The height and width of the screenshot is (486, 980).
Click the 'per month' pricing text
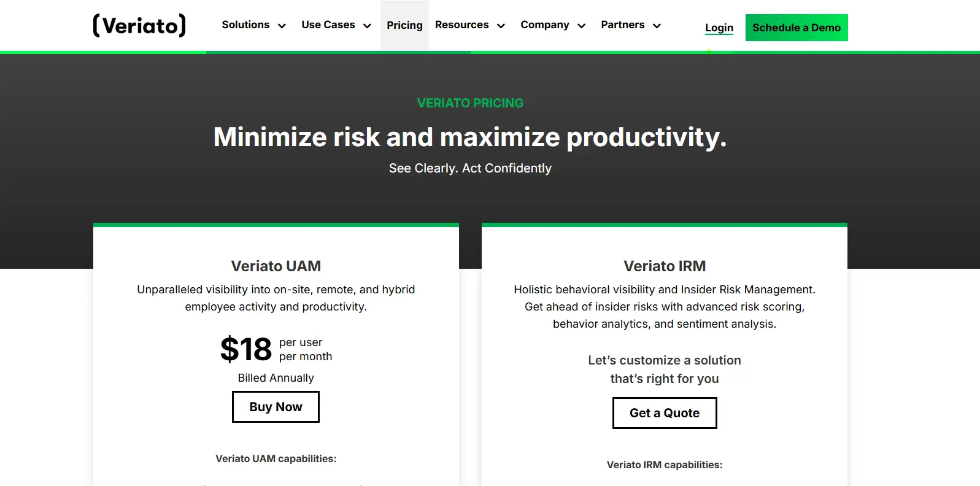pyautogui.click(x=306, y=357)
